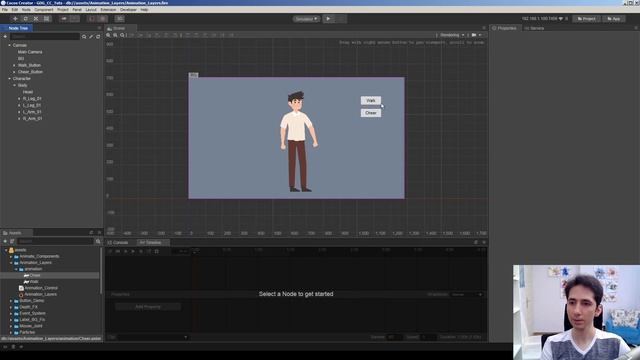Click the Cheer button in scene
This screenshot has height=360, width=640.
[371, 113]
